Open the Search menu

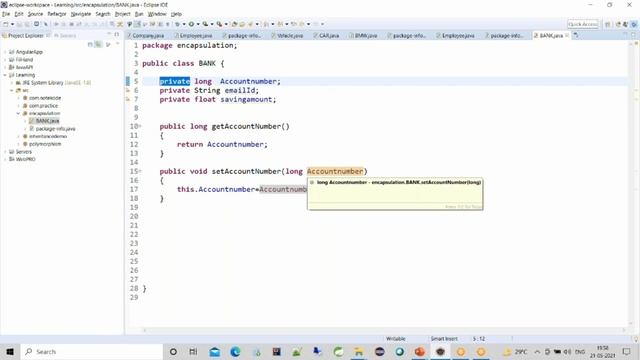tap(103, 14)
